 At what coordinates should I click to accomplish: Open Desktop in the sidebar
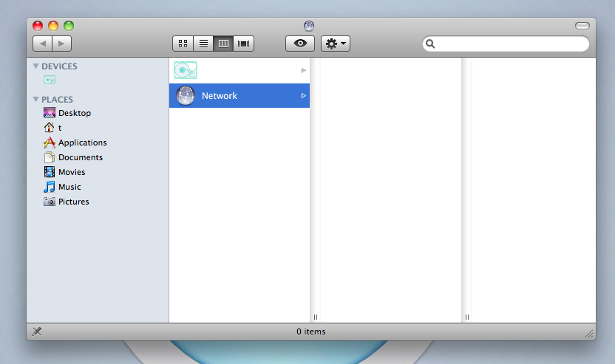coord(67,113)
